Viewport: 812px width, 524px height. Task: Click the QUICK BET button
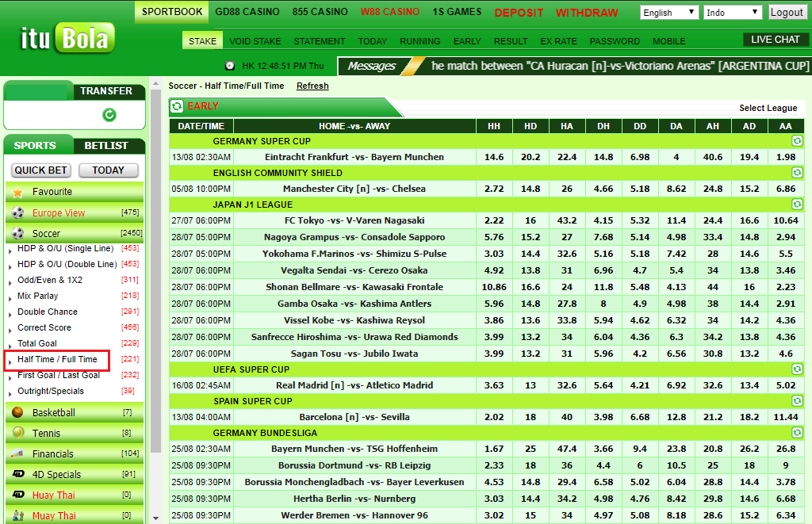tap(40, 170)
